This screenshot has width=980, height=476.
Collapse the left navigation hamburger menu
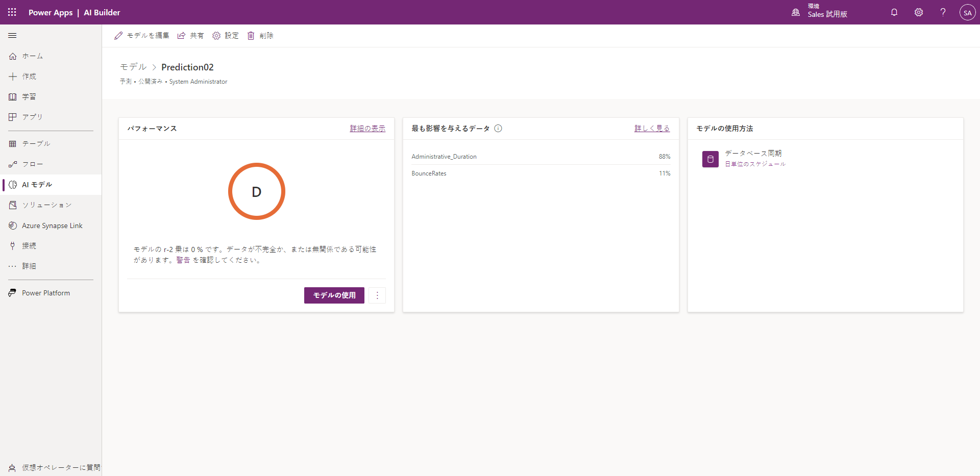click(12, 36)
